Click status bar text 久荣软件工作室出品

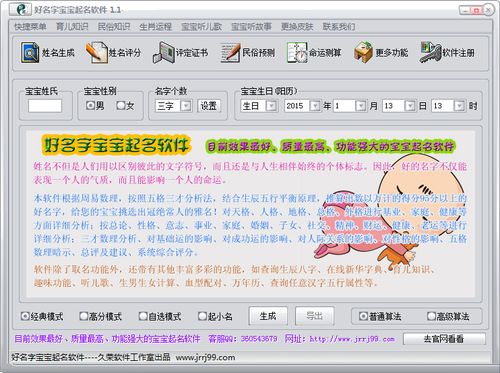134,358
